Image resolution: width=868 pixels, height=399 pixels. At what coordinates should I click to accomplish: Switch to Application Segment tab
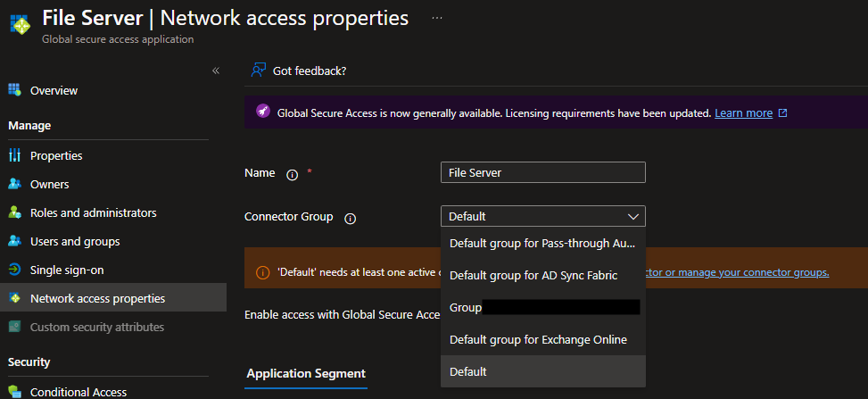[306, 373]
